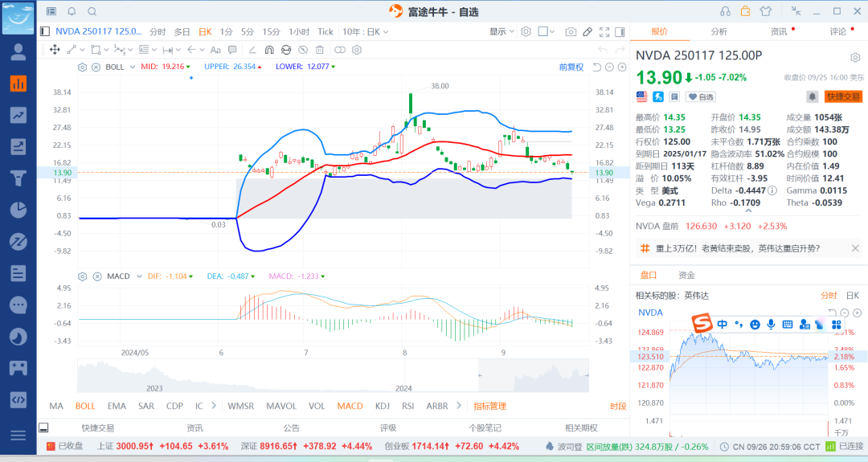Open MACD indicator settings gear
The height and width of the screenshot is (462, 868).
pos(82,276)
